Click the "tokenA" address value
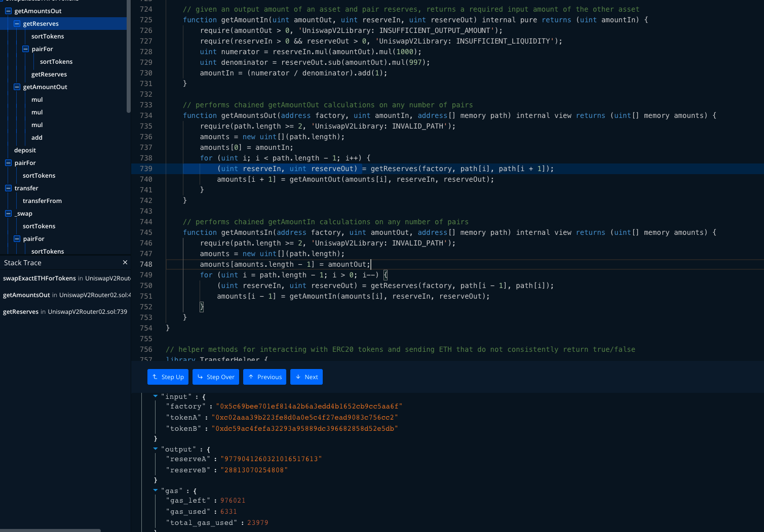The width and height of the screenshot is (764, 532). click(x=305, y=418)
